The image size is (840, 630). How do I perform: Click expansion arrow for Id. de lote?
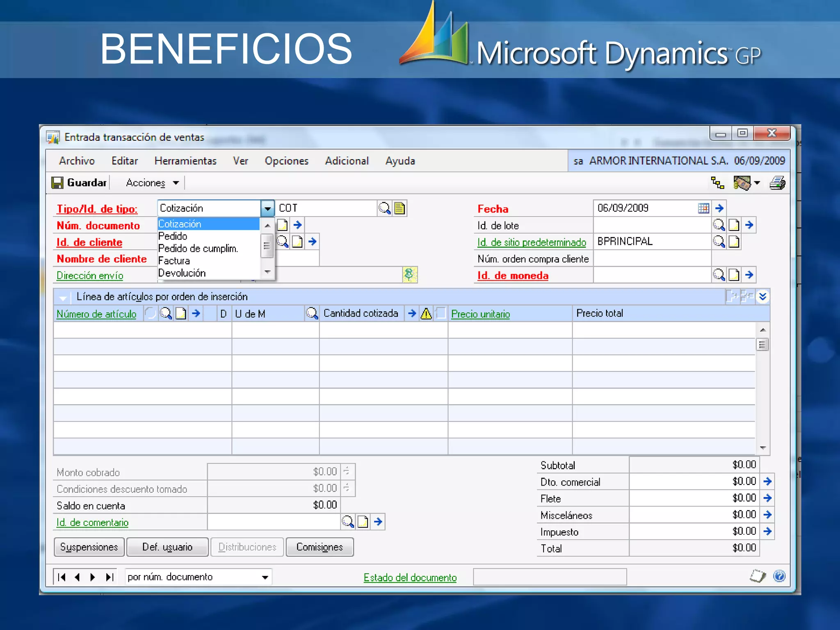pyautogui.click(x=749, y=225)
